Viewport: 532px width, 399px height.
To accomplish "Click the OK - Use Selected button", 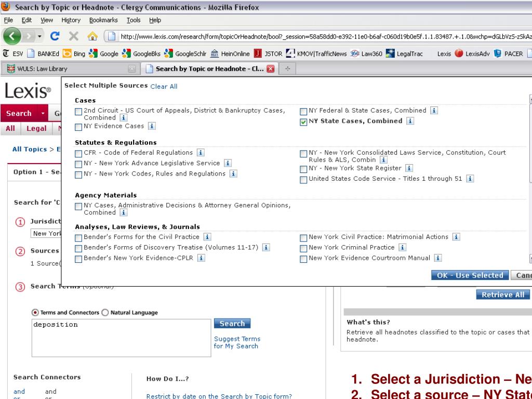I will [x=470, y=275].
